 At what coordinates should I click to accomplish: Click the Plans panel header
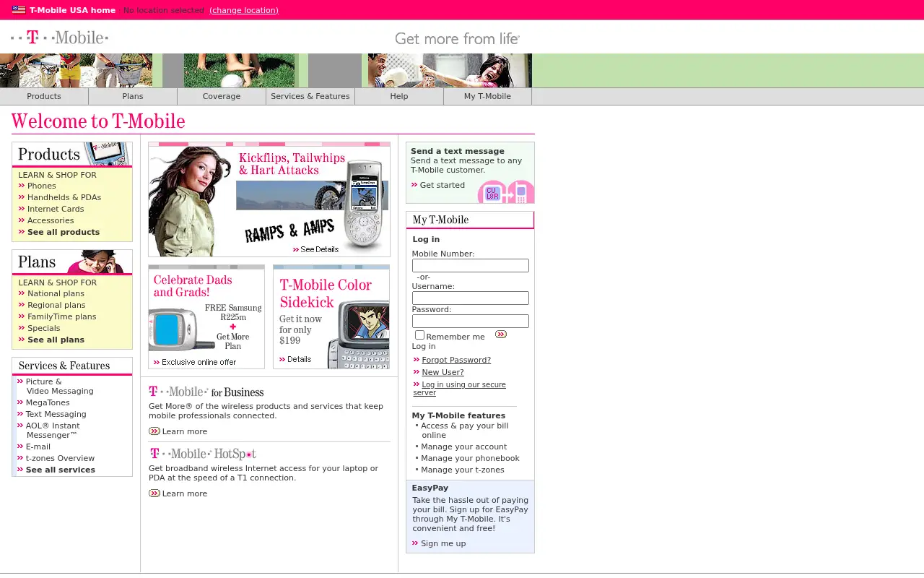tap(72, 262)
